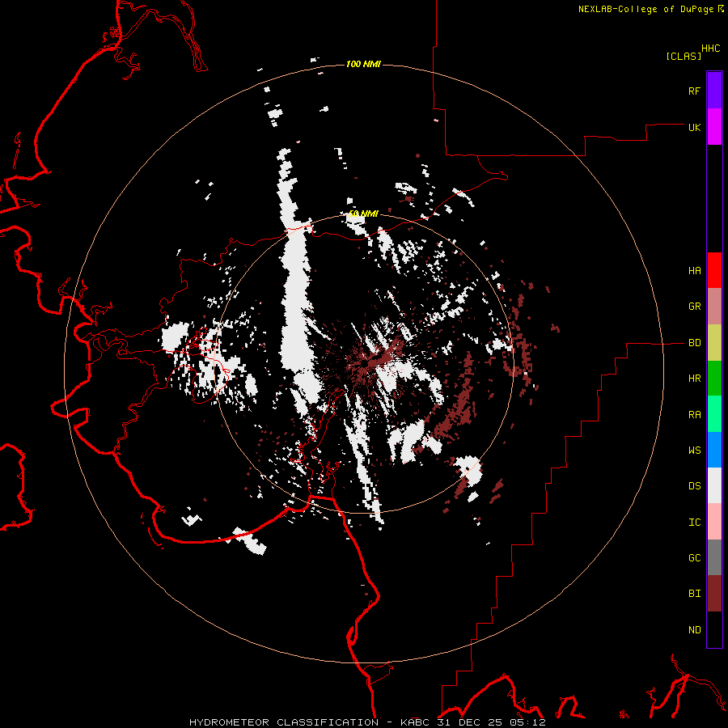The height and width of the screenshot is (728, 728).
Task: Click the GR legend label
Action: [x=694, y=307]
